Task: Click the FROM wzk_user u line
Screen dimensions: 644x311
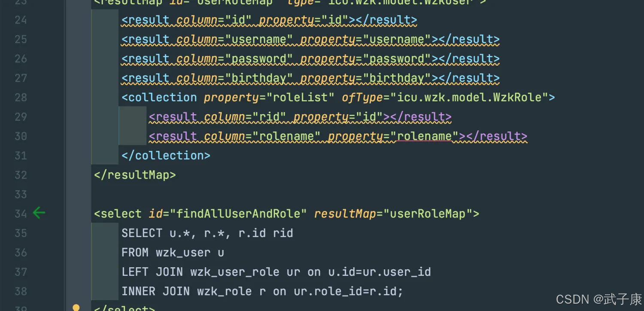Action: pos(173,253)
